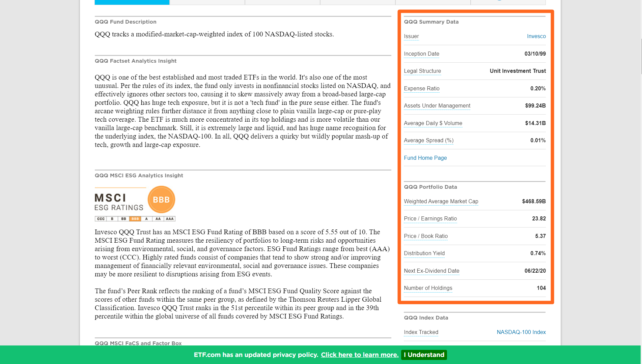Screen dimensions: 642x364
Task: Open the Fund Home Page link
Action: [425, 158]
